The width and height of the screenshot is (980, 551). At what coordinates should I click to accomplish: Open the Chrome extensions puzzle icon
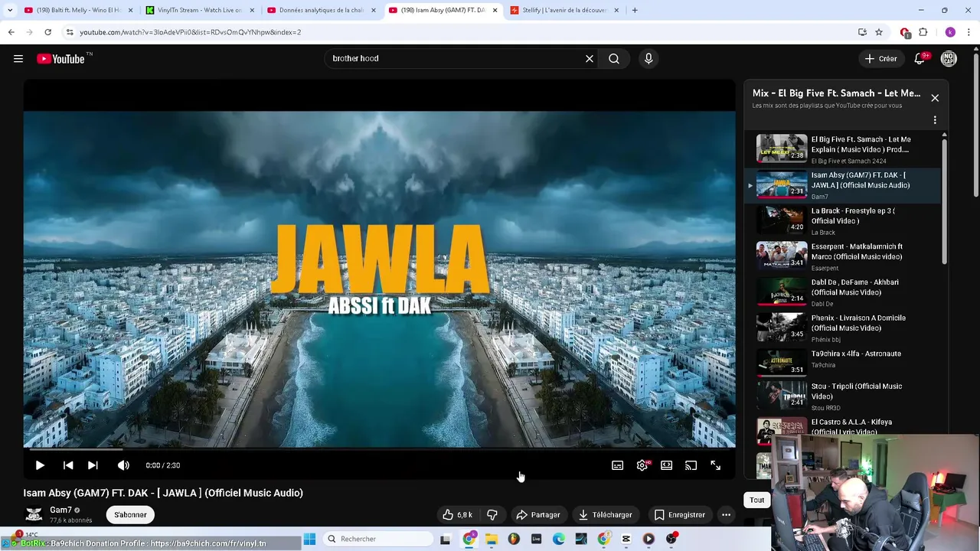point(923,32)
